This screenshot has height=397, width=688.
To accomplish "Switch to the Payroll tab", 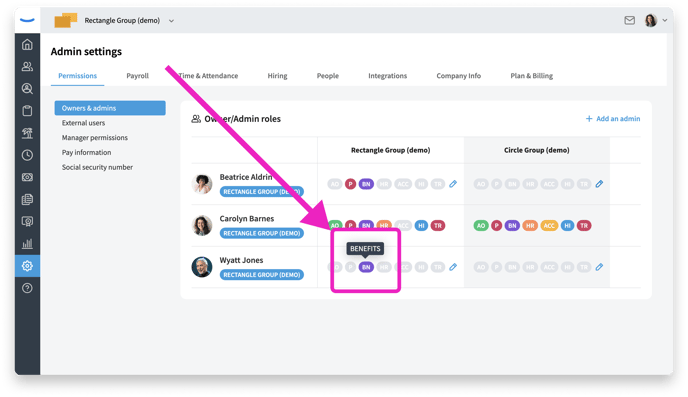I will coord(138,75).
